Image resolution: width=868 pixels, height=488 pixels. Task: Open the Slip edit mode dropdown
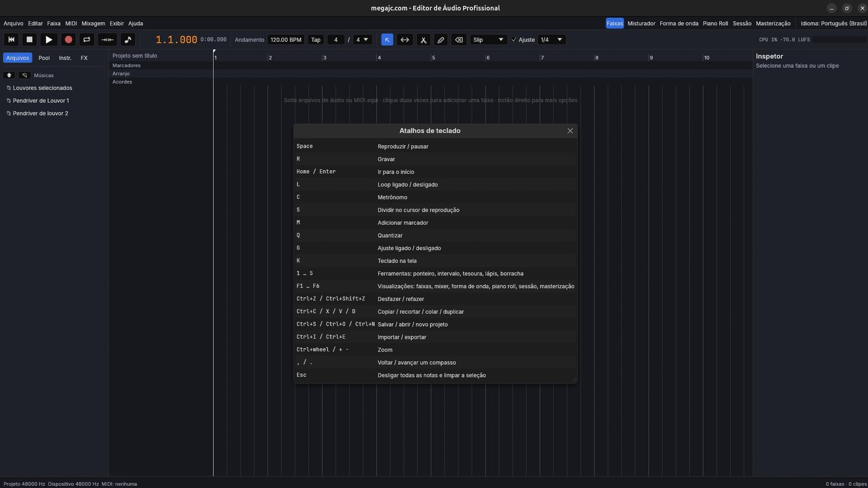(x=488, y=40)
